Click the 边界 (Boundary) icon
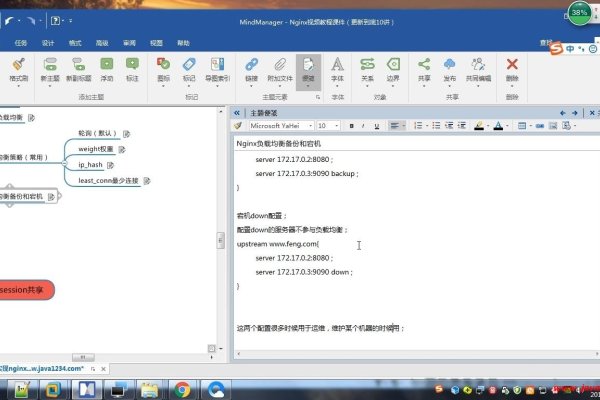This screenshot has width=600, height=400. [x=393, y=66]
